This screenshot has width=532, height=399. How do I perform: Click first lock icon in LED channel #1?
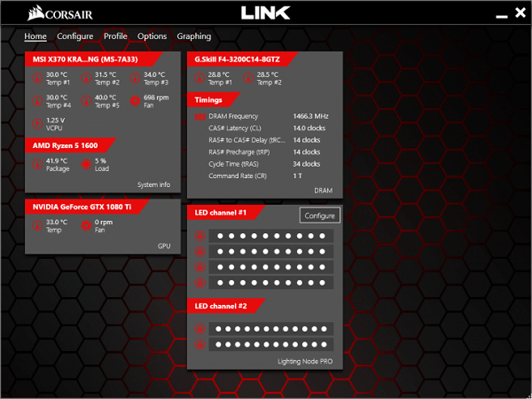(199, 236)
